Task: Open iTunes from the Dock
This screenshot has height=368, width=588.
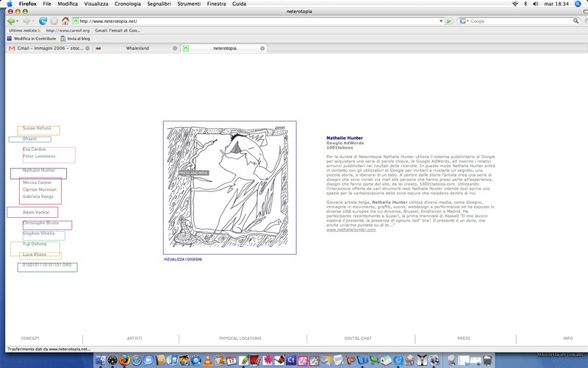Action: (x=172, y=361)
